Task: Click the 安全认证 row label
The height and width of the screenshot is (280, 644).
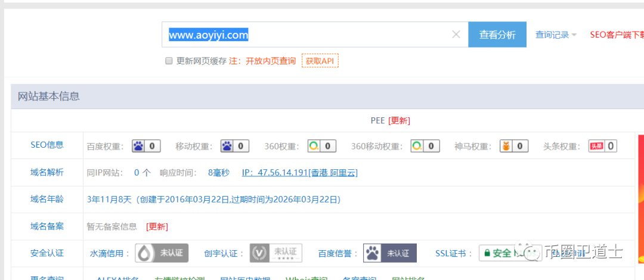Action: point(47,253)
